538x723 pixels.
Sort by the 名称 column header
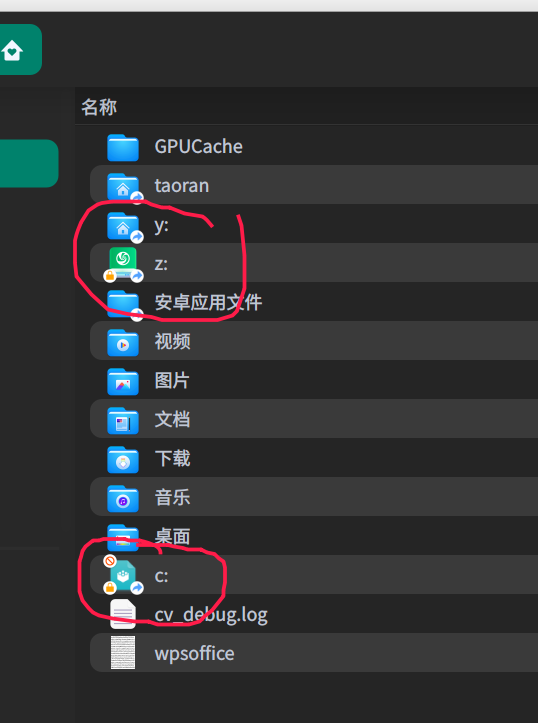pos(99,107)
